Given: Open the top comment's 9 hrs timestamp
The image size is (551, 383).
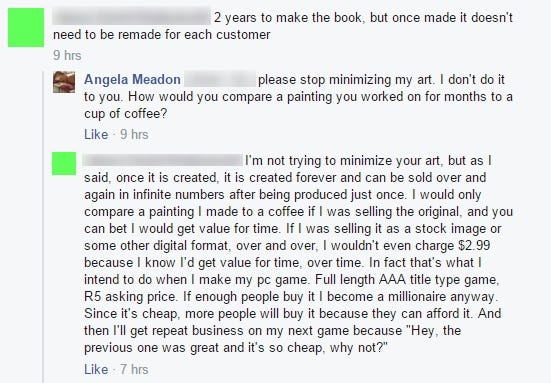Looking at the screenshot, I should (x=67, y=56).
